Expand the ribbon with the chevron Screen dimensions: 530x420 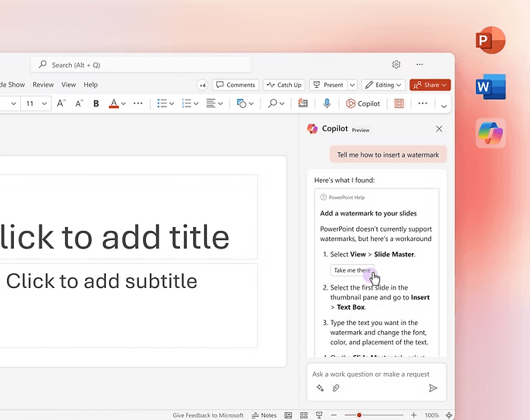tap(443, 106)
